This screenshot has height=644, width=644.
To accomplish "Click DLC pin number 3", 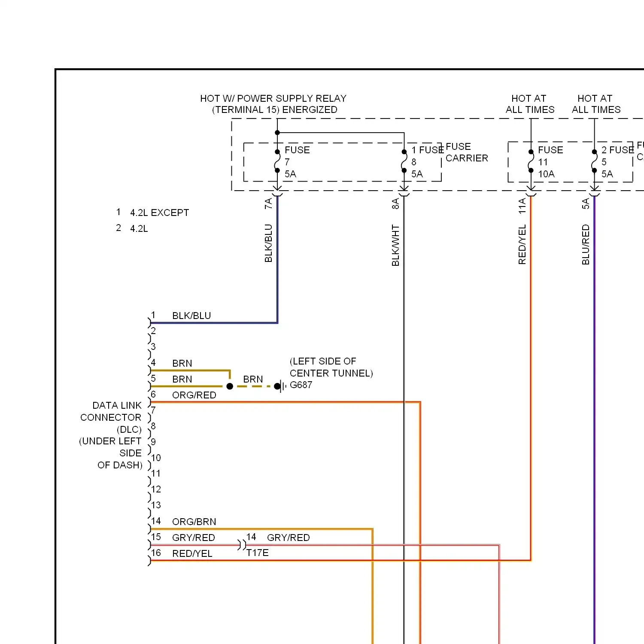I will [x=153, y=346].
